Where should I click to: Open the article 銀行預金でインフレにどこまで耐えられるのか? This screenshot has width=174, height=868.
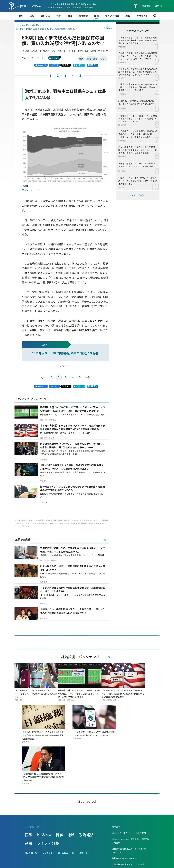coord(72,488)
